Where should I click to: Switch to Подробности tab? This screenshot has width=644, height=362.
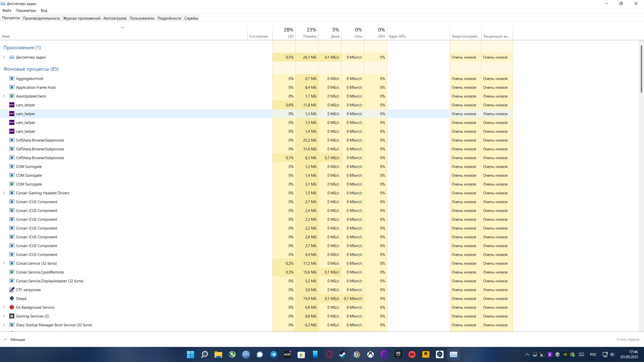[169, 18]
